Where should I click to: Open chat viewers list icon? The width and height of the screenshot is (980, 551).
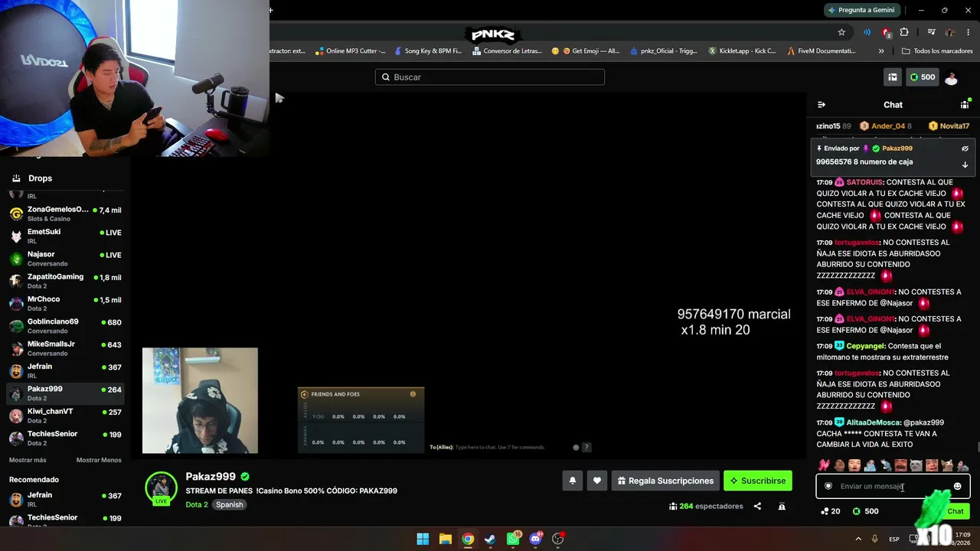965,105
